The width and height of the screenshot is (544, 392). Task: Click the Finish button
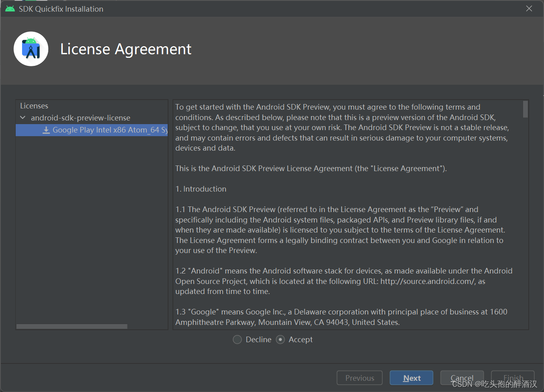click(x=513, y=378)
